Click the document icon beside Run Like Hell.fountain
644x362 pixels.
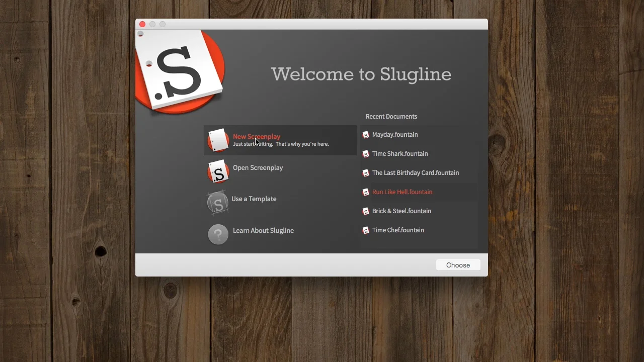click(x=366, y=192)
